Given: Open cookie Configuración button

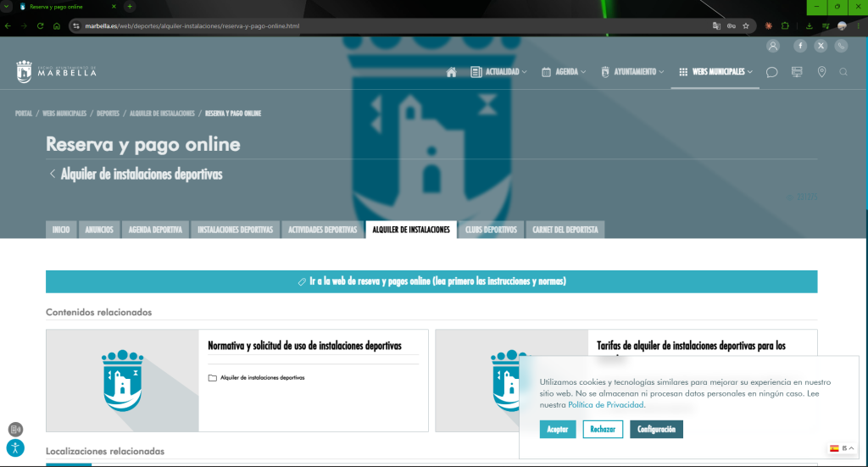Looking at the screenshot, I should (656, 430).
